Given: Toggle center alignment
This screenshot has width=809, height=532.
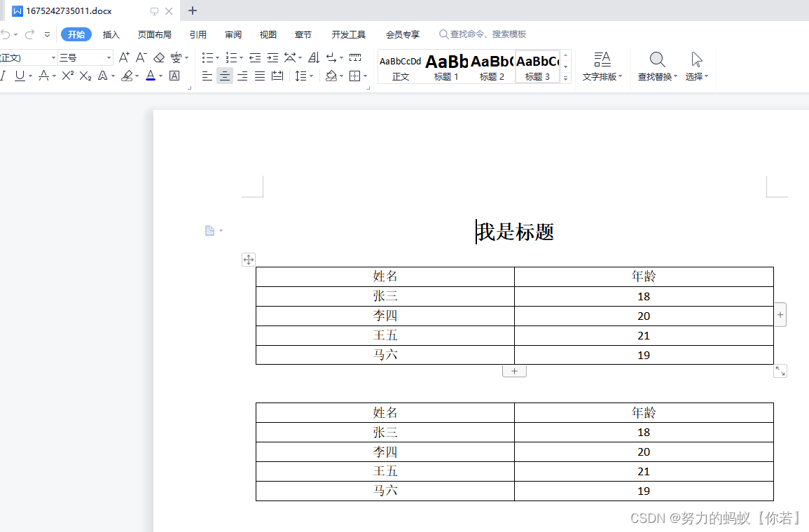Looking at the screenshot, I should 225,76.
